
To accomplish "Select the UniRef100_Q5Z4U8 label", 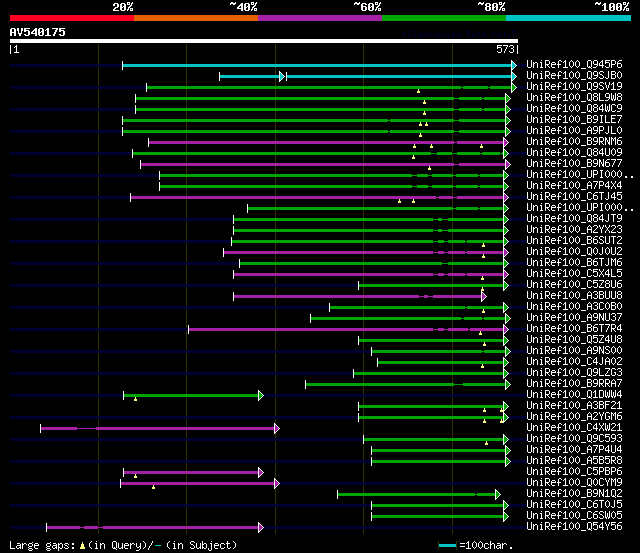I will click(x=574, y=340).
